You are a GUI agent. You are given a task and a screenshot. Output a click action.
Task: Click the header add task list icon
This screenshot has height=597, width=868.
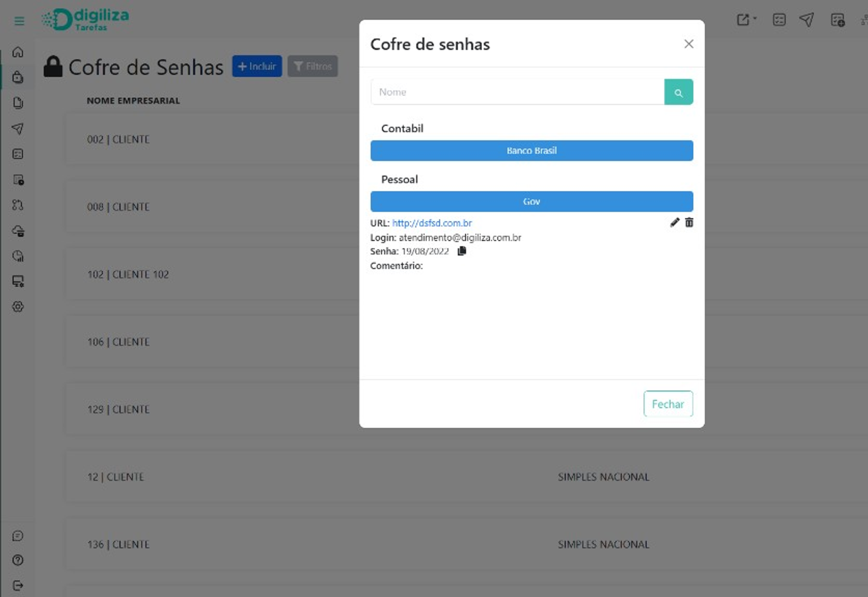pos(837,20)
